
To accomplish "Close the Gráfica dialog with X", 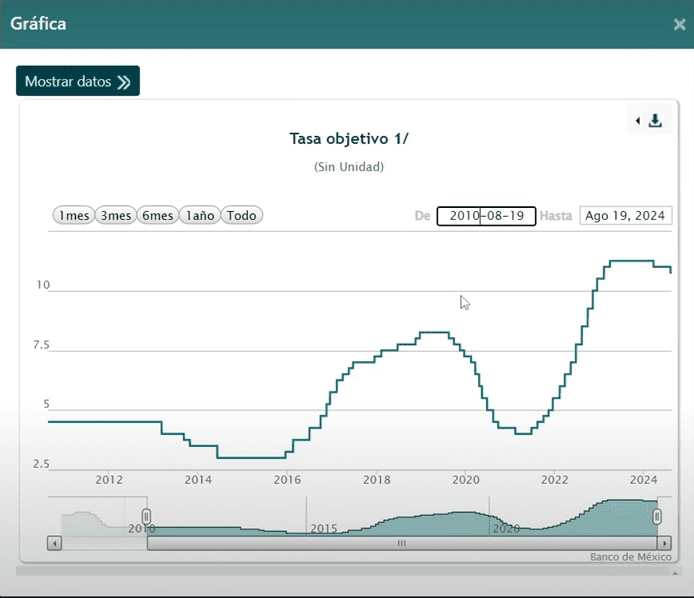I will pos(679,24).
